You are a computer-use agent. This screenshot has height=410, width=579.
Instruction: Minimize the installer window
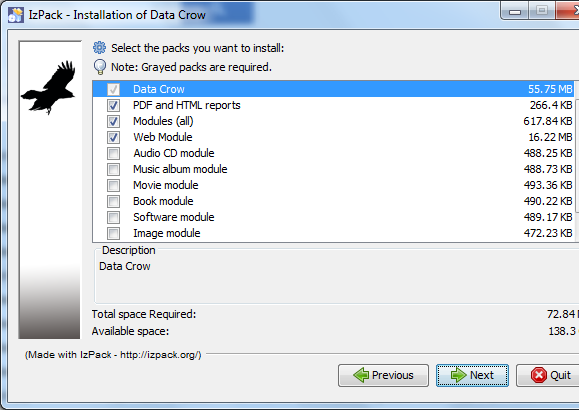click(x=515, y=11)
